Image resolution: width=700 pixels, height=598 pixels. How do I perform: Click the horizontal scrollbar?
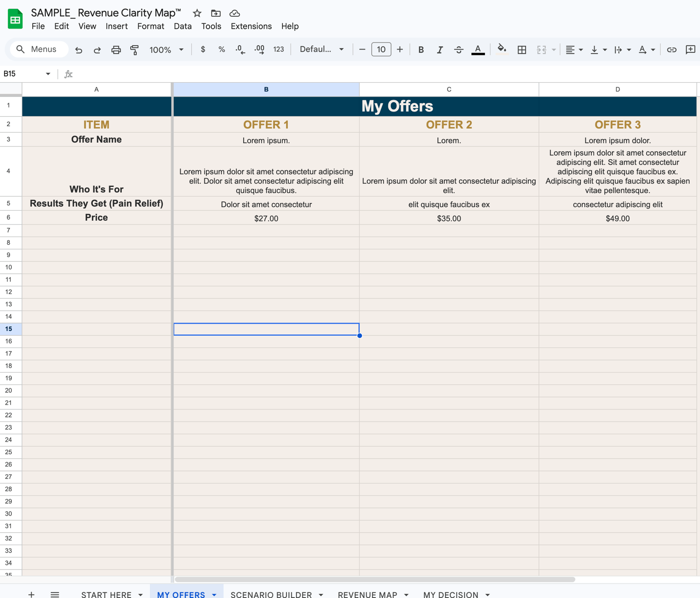pyautogui.click(x=375, y=579)
